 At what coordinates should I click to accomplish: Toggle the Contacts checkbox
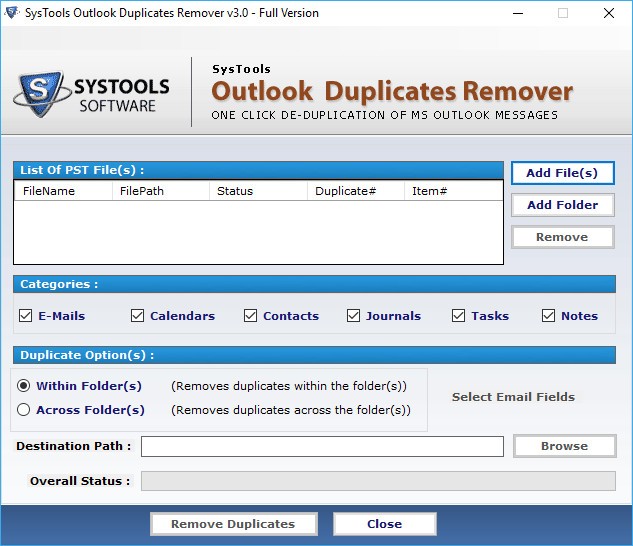coord(250,315)
